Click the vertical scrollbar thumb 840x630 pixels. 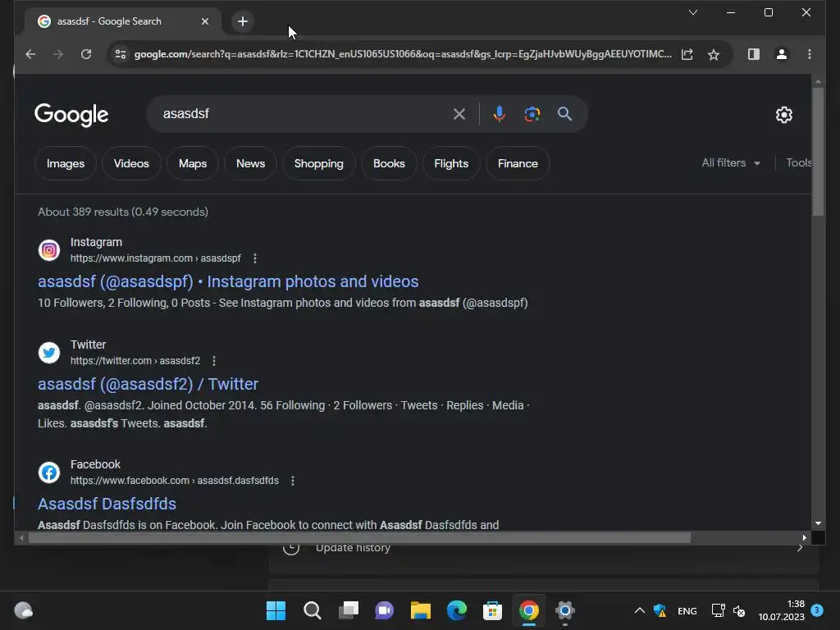coord(818,152)
